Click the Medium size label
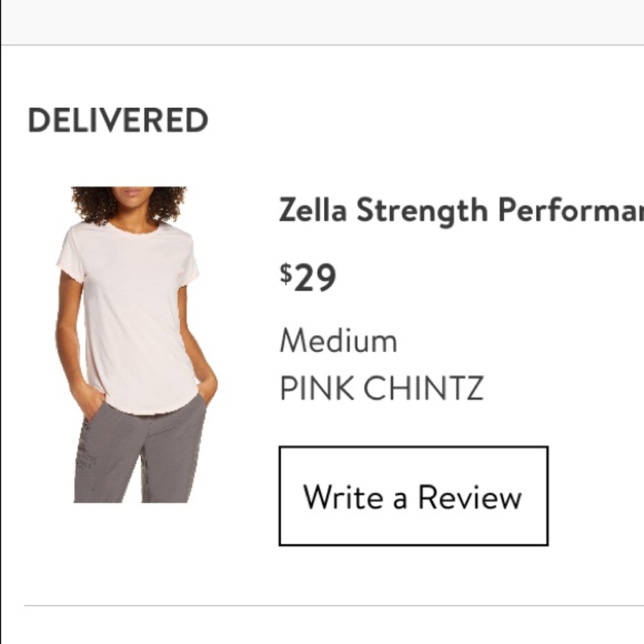Image resolution: width=644 pixels, height=644 pixels. (x=339, y=341)
